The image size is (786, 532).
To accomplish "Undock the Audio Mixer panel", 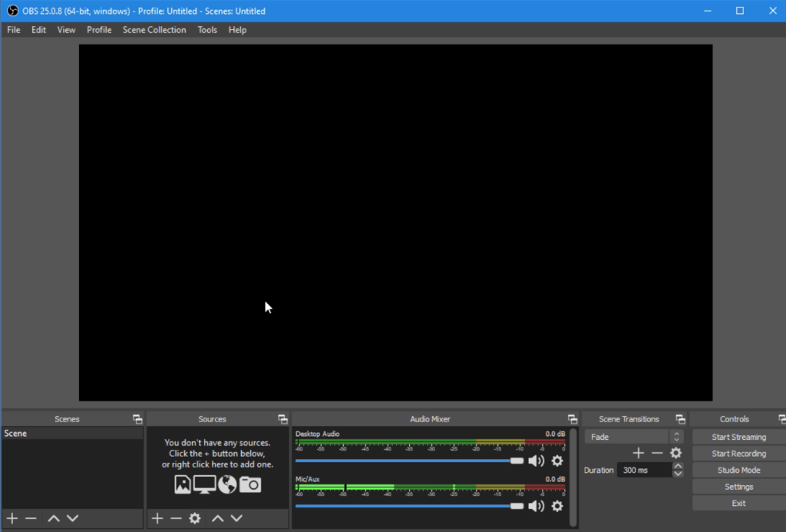I will [x=572, y=419].
